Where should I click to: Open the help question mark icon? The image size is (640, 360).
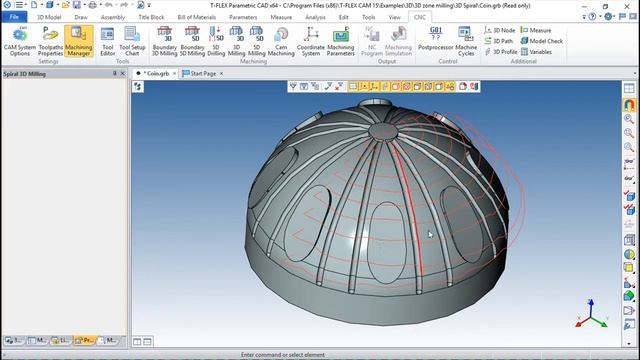[x=592, y=17]
